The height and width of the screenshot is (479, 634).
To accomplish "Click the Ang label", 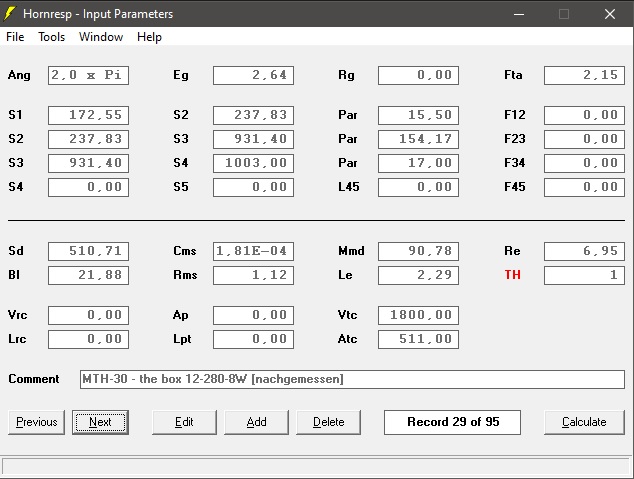I will pyautogui.click(x=19, y=75).
